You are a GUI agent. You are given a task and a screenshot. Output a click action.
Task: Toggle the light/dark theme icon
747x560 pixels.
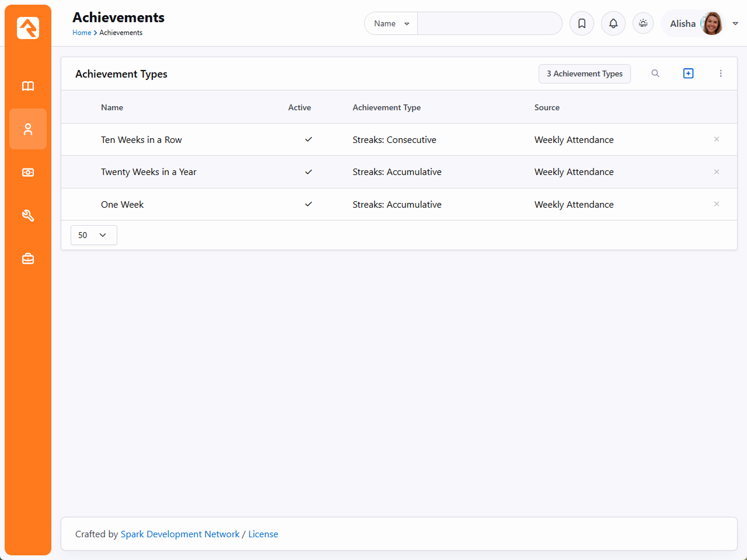click(x=643, y=23)
